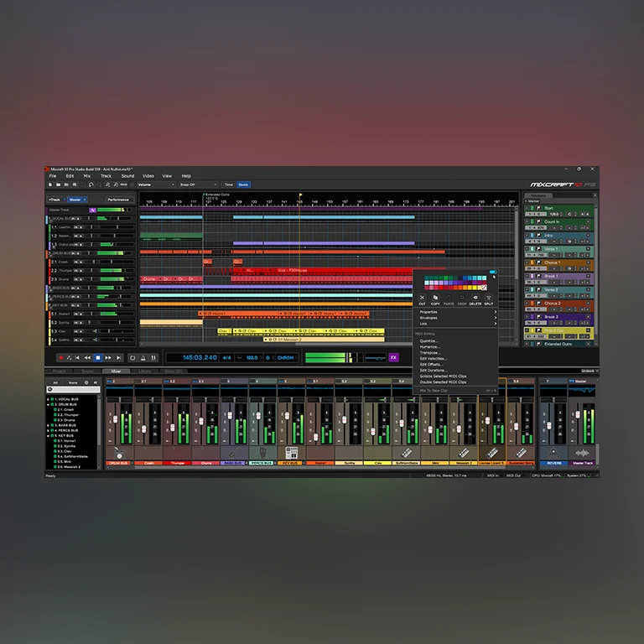Choose Quantize... from the context menu

click(x=428, y=341)
